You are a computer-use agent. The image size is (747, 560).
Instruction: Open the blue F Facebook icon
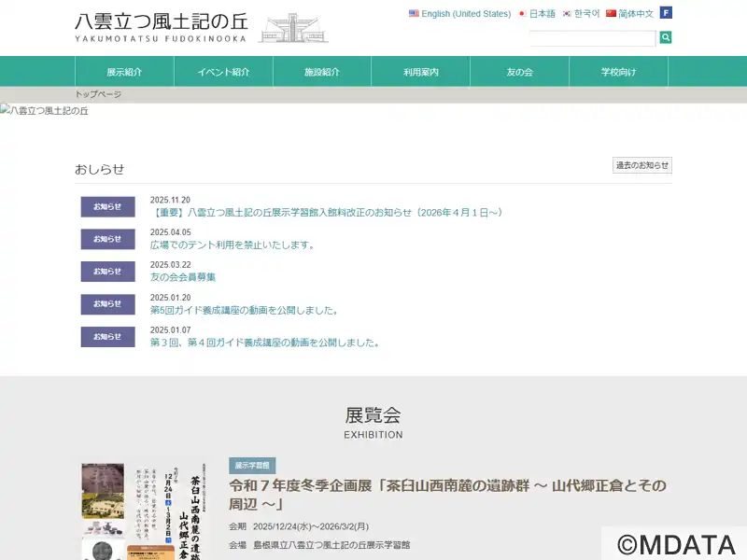pos(666,13)
